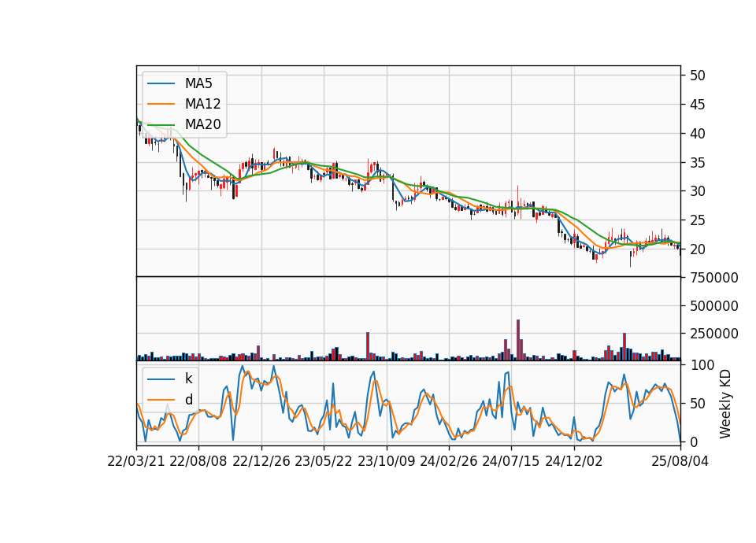Click the price axis value 30
This screenshot has width=756, height=543.
click(697, 191)
